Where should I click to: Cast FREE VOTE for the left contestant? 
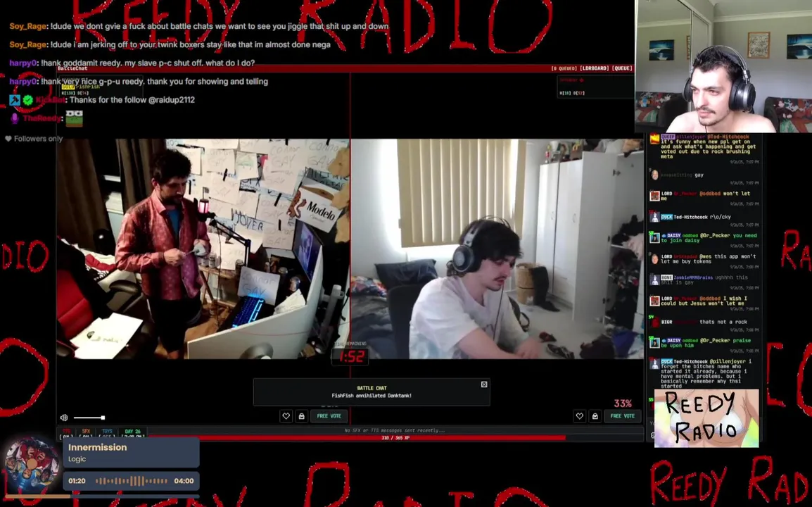pyautogui.click(x=329, y=415)
